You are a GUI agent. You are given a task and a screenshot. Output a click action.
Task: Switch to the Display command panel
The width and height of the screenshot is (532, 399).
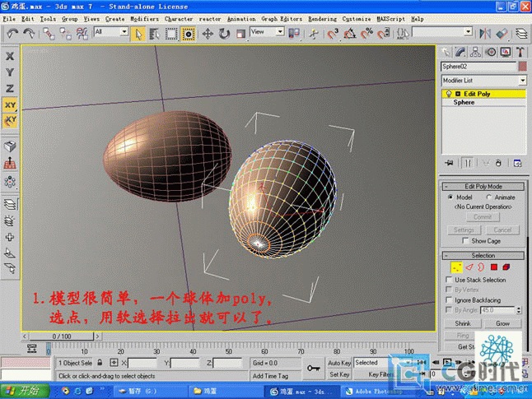coord(506,52)
